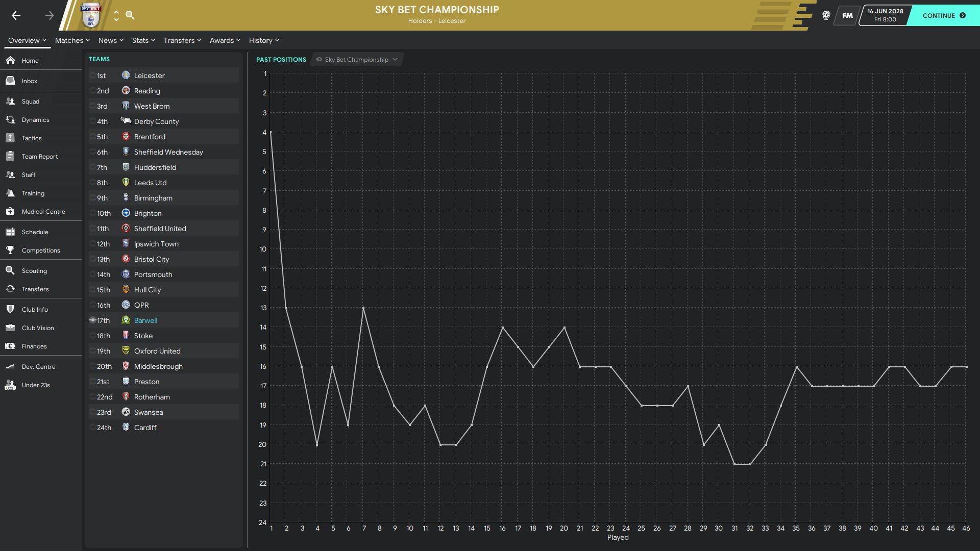Toggle the Brentford team graph selector
Viewport: 980px width, 551px height.
coord(92,137)
